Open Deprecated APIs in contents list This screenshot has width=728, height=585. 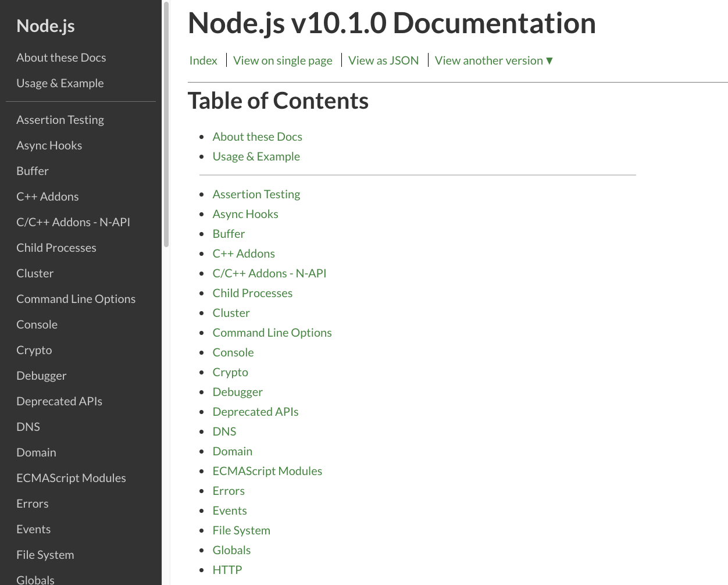click(x=255, y=412)
